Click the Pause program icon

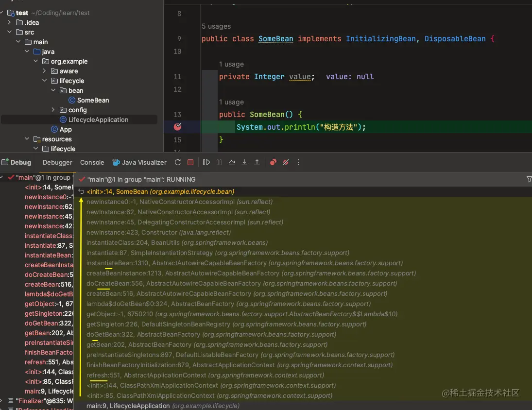click(x=219, y=162)
